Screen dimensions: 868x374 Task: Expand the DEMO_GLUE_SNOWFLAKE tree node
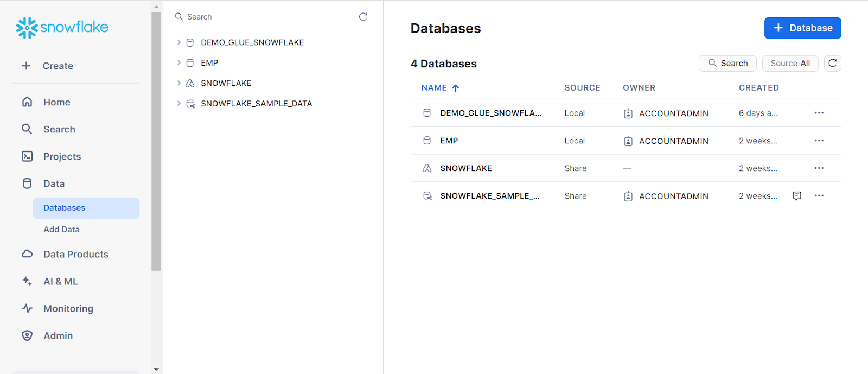tap(178, 42)
